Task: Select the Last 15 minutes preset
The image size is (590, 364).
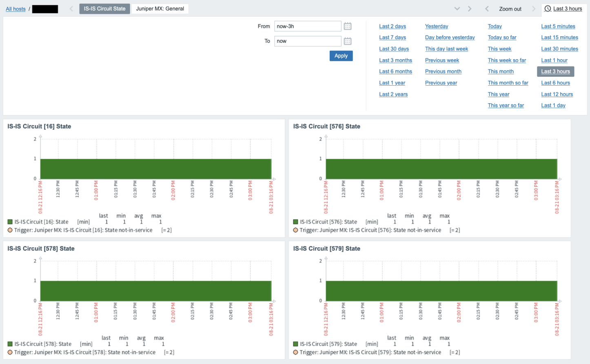Action: (559, 38)
